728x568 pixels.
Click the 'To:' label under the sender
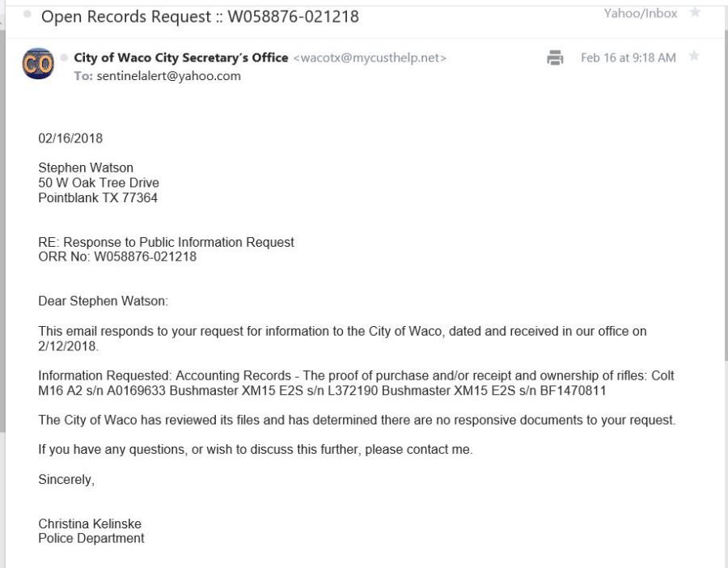(x=83, y=76)
